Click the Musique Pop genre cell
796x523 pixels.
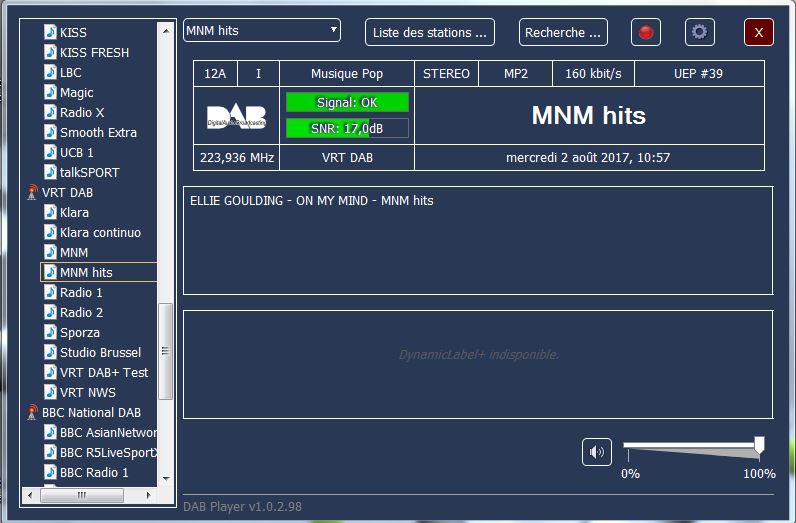[x=347, y=74]
